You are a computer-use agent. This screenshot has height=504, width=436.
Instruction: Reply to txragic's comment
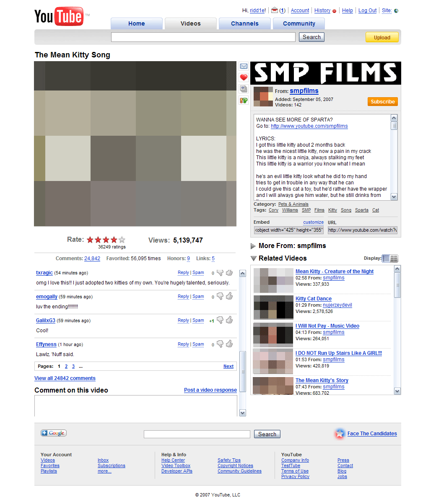tap(183, 273)
